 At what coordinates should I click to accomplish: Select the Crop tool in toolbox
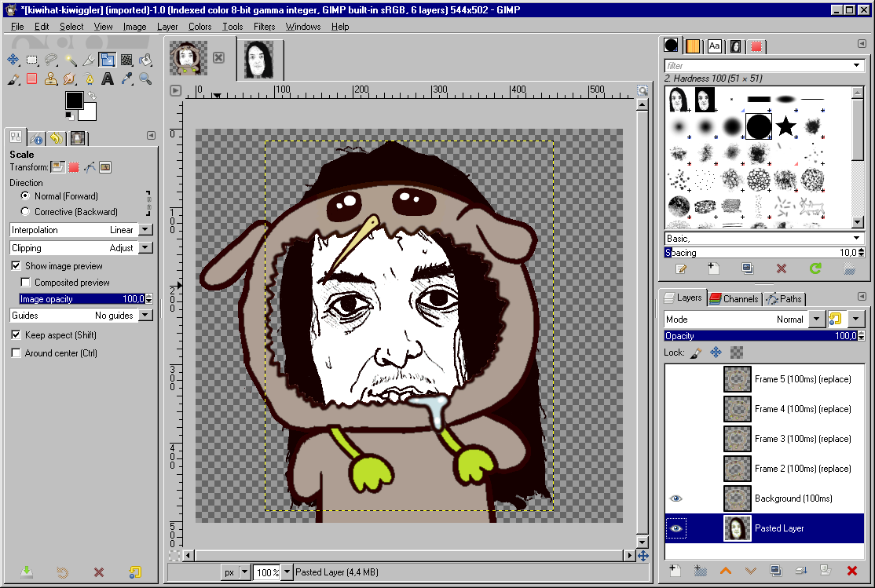(89, 60)
